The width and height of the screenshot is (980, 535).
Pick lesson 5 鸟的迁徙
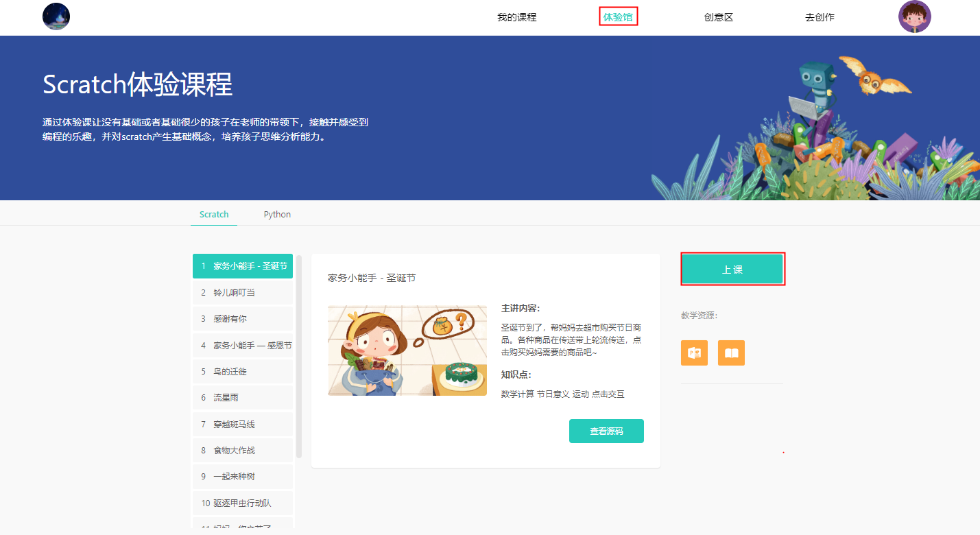[x=243, y=371]
